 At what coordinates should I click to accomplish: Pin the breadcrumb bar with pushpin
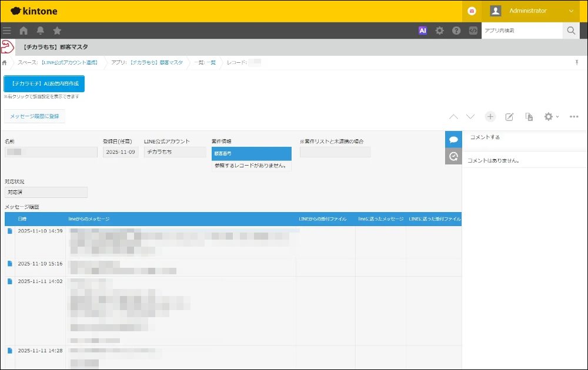tap(577, 62)
